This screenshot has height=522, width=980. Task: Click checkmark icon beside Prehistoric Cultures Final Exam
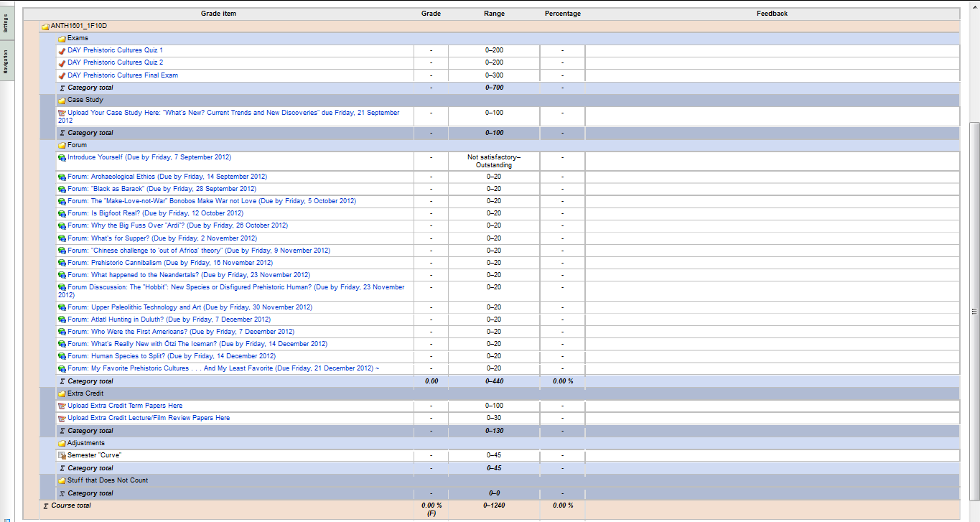pos(62,75)
